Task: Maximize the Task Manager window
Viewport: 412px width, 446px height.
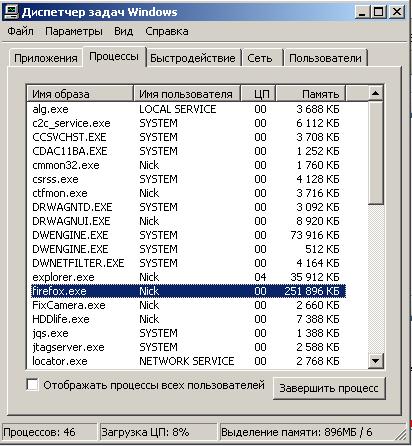Action: click(378, 12)
